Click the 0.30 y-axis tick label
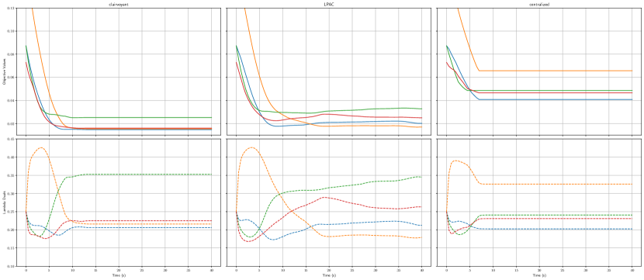Viewport: 644px width, 280px height. pyautogui.click(x=12, y=193)
